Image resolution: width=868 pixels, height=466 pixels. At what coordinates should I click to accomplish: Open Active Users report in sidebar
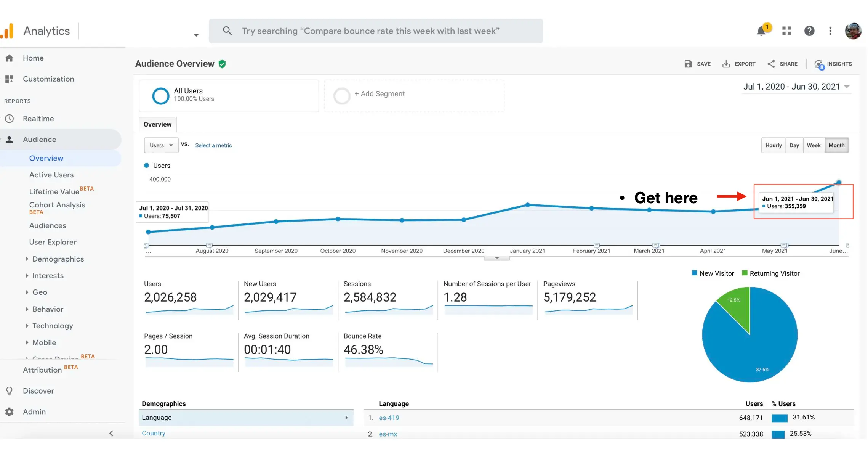[x=51, y=175]
